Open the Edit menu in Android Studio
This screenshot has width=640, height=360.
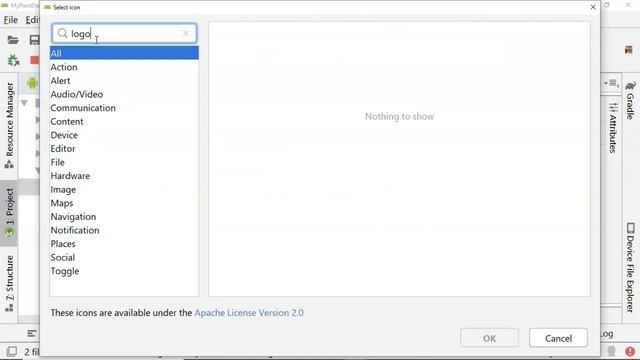[x=32, y=20]
